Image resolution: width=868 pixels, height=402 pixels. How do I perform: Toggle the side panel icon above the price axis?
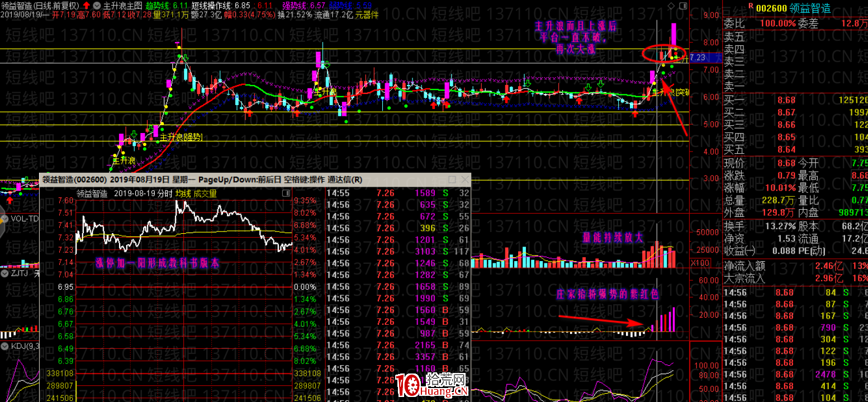point(682,5)
